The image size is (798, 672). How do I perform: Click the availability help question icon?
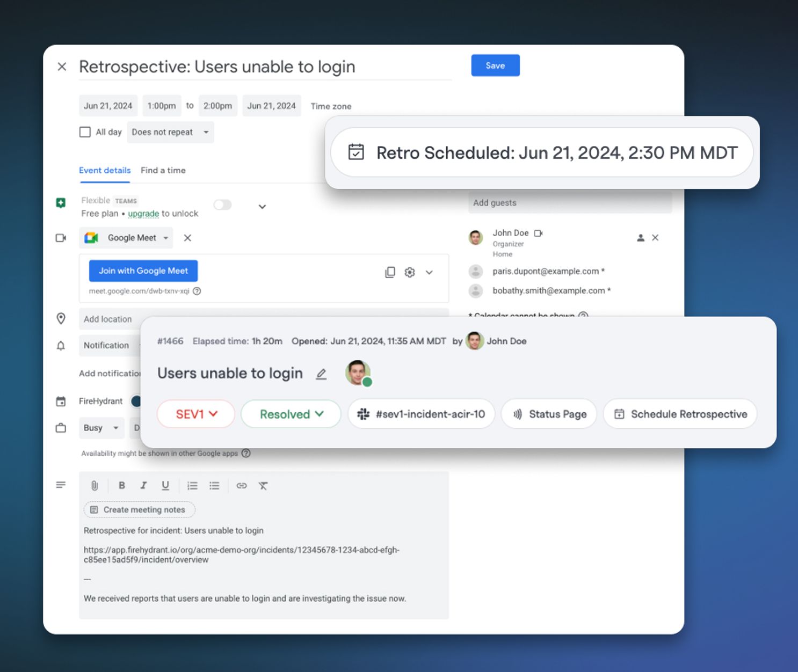pos(246,453)
